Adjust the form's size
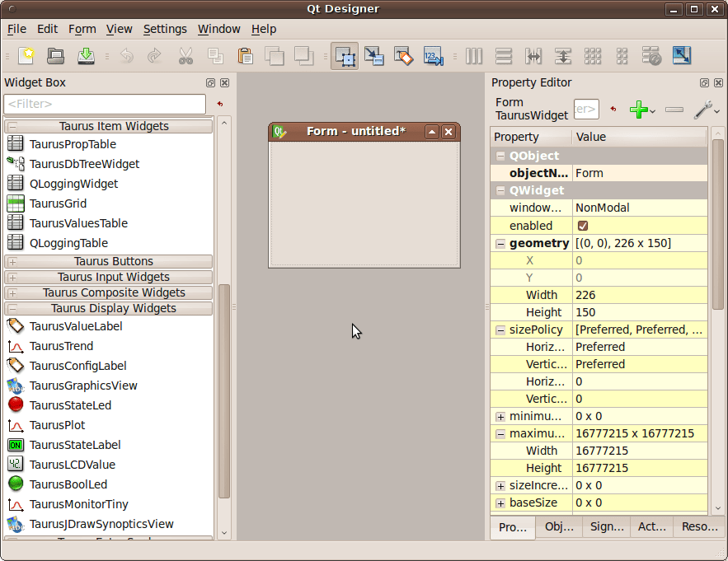 682,55
